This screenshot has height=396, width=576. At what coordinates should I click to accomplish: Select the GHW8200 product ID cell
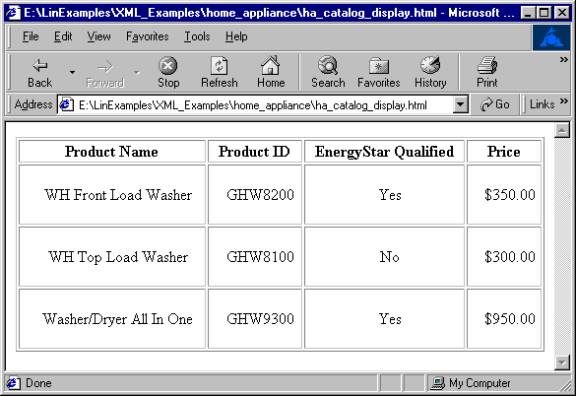point(255,195)
